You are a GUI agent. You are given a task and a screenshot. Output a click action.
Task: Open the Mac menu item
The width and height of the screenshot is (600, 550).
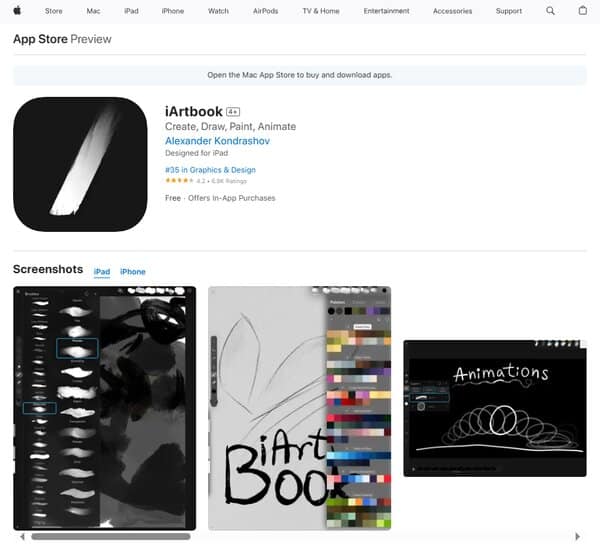93,11
